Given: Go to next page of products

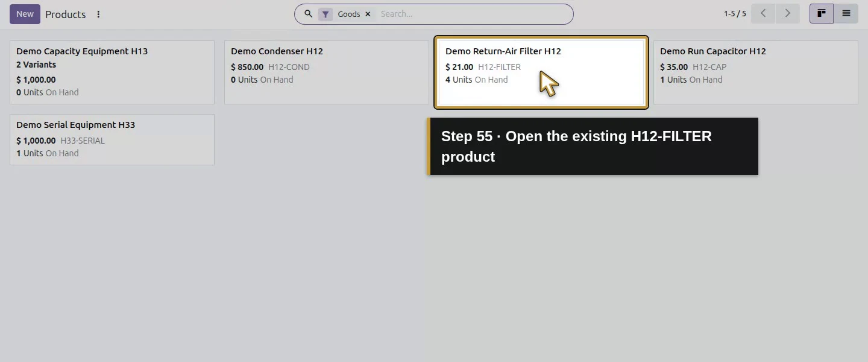Looking at the screenshot, I should point(787,13).
